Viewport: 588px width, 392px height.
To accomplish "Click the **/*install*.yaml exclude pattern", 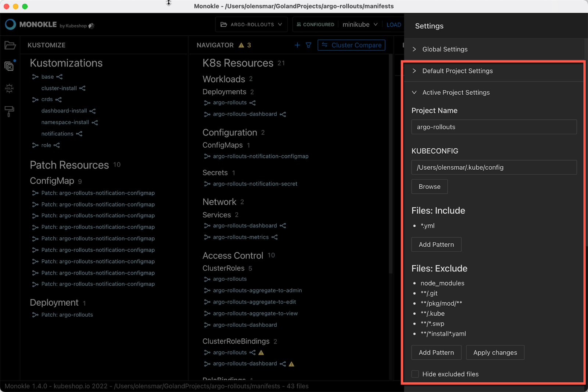I will (443, 334).
